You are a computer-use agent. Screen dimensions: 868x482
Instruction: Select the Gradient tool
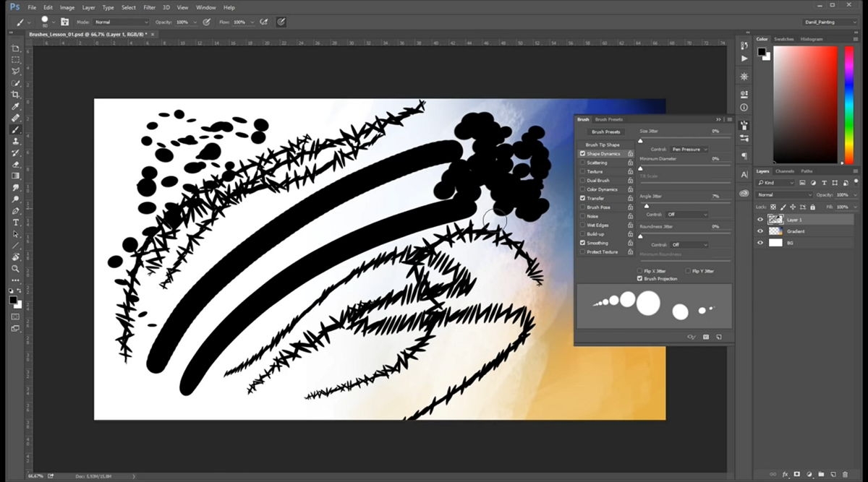click(x=15, y=176)
